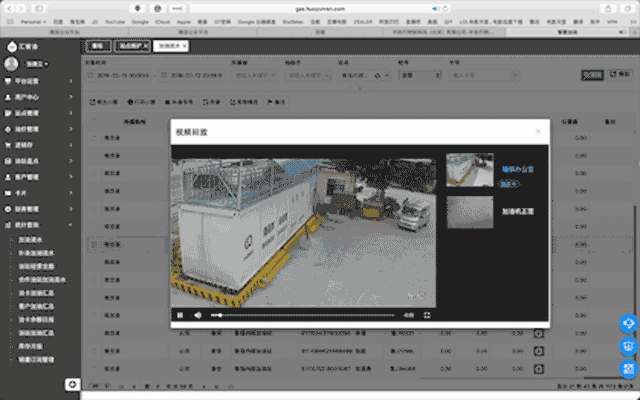Viewport: 640px width, 400px height.
Task: Collapse the sidebar with bottom arrow icon
Action: coord(72,383)
